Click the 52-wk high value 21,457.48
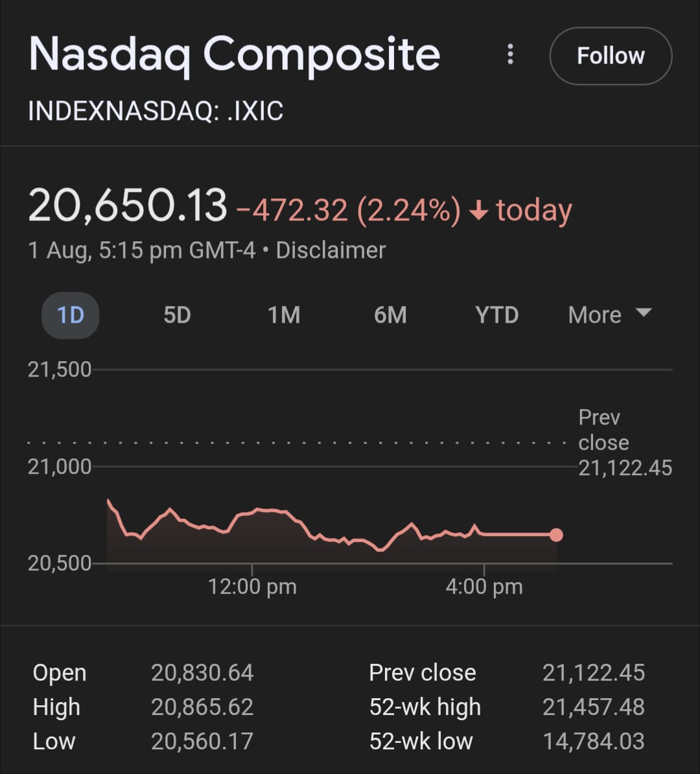 593,707
